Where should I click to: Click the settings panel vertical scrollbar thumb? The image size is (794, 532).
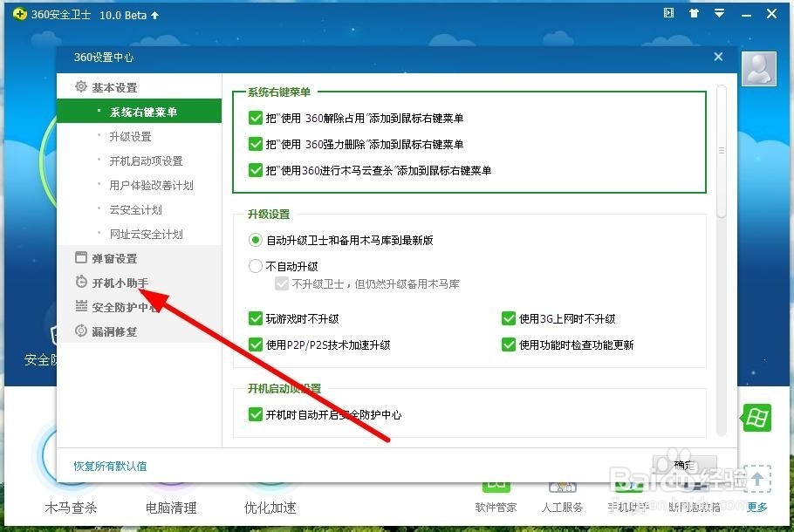(722, 151)
